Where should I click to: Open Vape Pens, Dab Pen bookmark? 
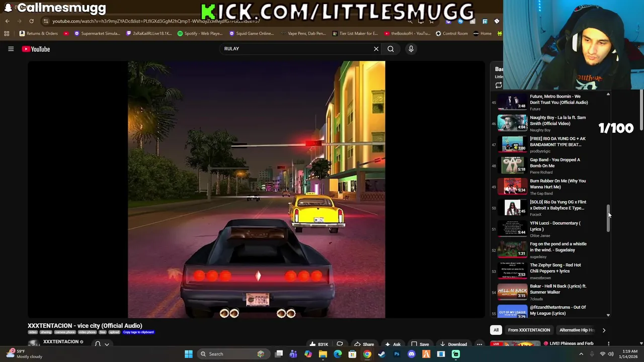point(303,34)
